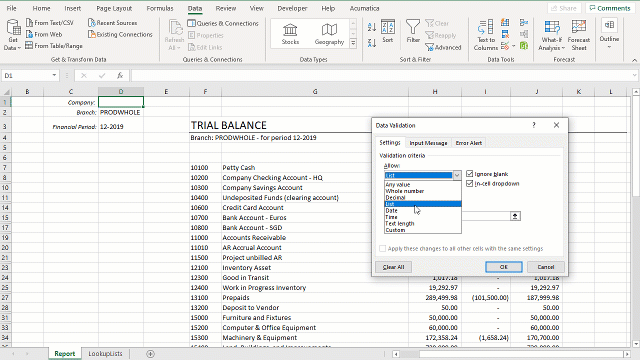Screen dimensions: 640x360
Task: Click the insert function fx button
Action: click(120, 76)
